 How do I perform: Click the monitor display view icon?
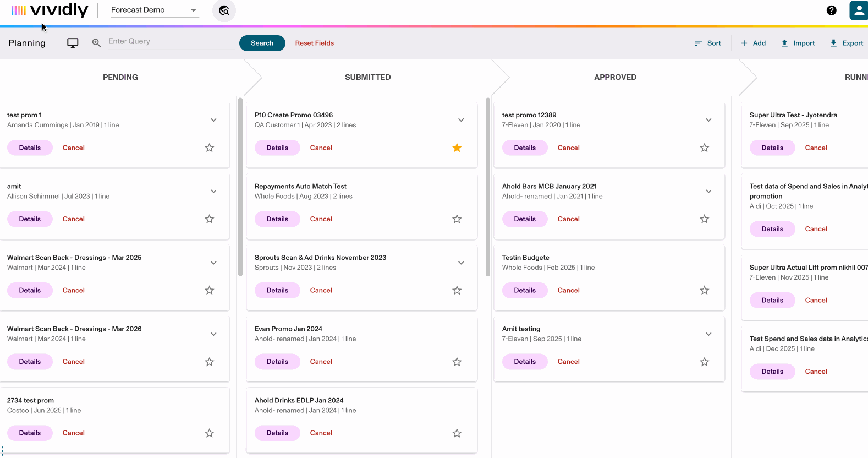tap(73, 43)
